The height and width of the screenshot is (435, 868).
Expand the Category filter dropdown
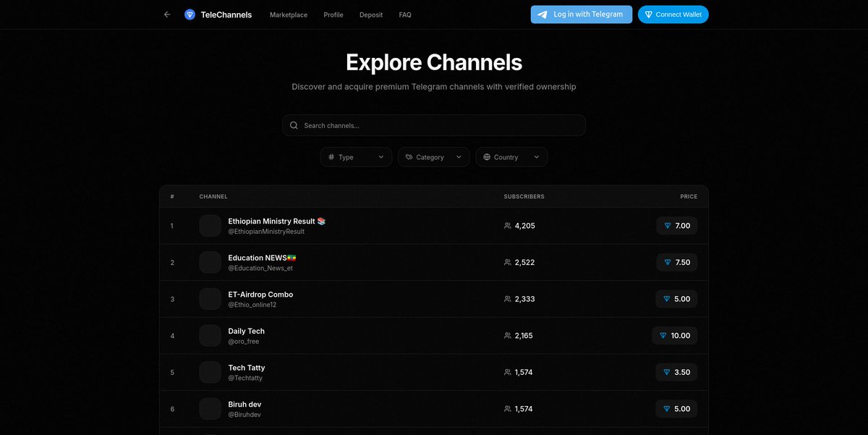point(434,157)
